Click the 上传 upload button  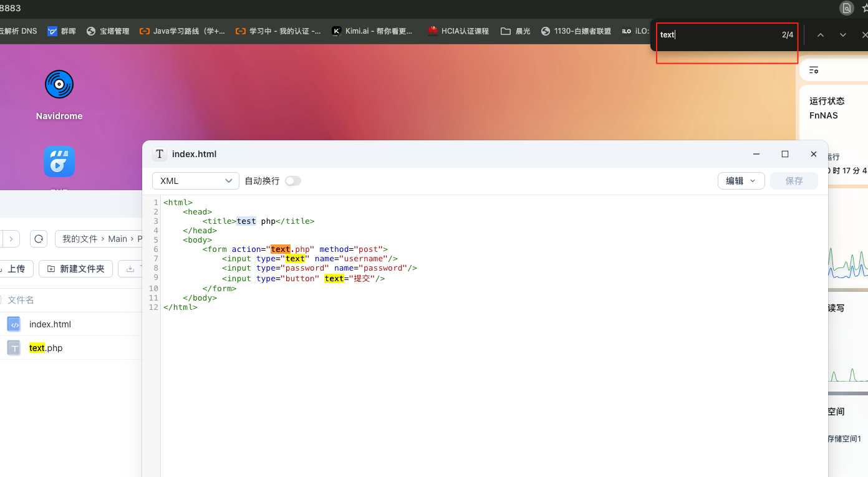pos(16,269)
